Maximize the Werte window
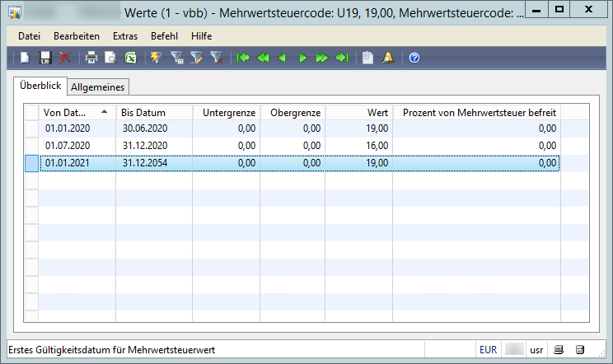Image resolution: width=613 pixels, height=364 pixels. pyautogui.click(x=559, y=9)
